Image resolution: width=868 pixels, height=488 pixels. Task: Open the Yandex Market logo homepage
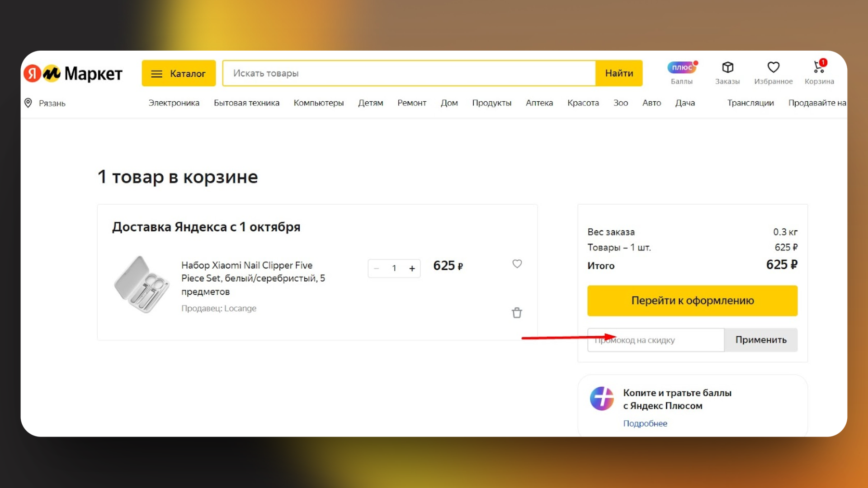click(x=73, y=73)
